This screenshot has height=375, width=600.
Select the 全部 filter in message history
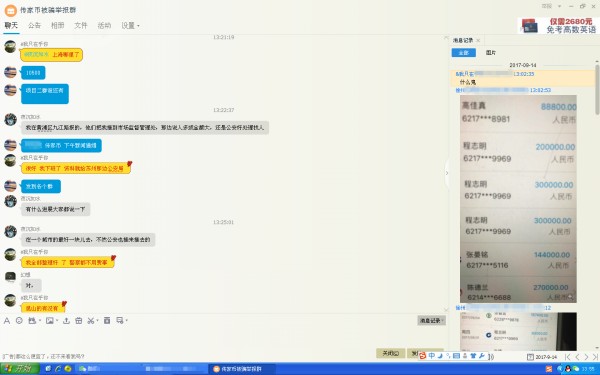(463, 53)
